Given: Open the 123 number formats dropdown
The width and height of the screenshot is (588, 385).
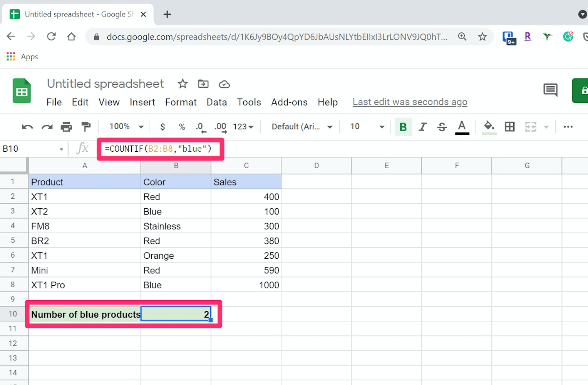Looking at the screenshot, I should tap(243, 127).
